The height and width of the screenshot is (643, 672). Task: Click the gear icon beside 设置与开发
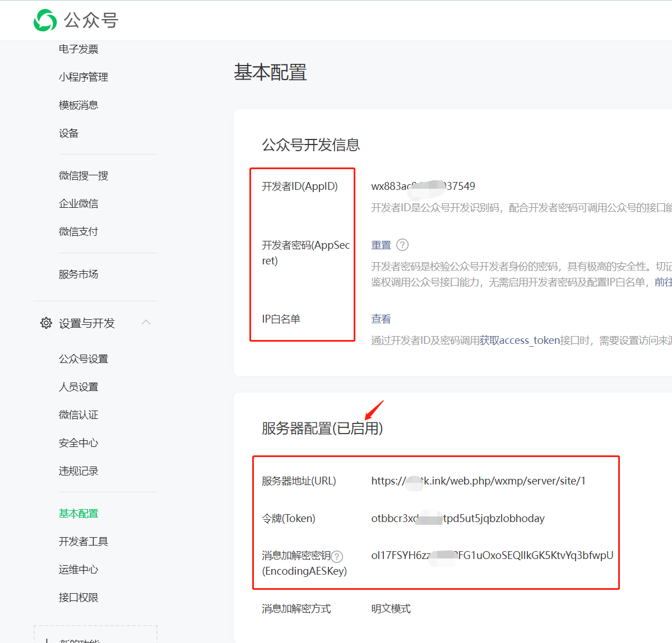[x=46, y=322]
